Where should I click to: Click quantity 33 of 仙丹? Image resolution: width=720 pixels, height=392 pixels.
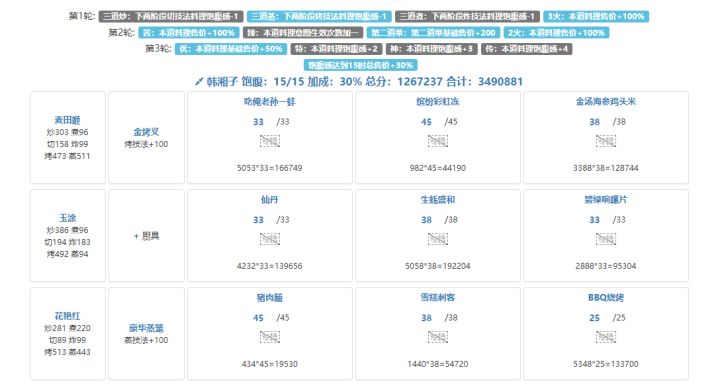click(259, 220)
